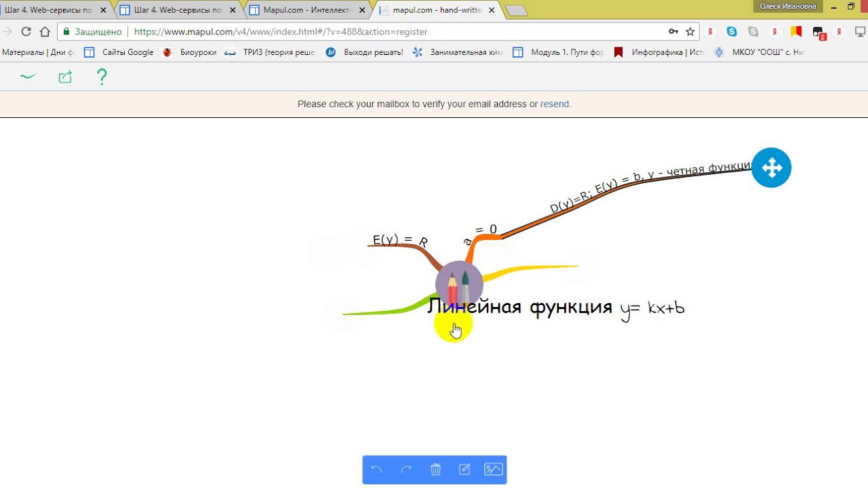868x488 pixels.
Task: Bookmark this page with the star icon
Action: coord(690,31)
